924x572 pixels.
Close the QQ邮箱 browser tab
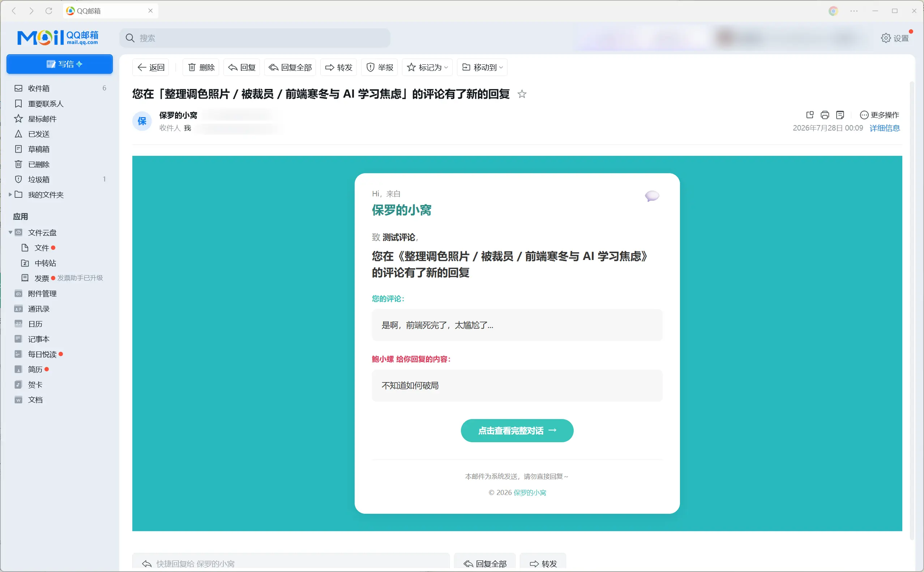click(x=150, y=10)
